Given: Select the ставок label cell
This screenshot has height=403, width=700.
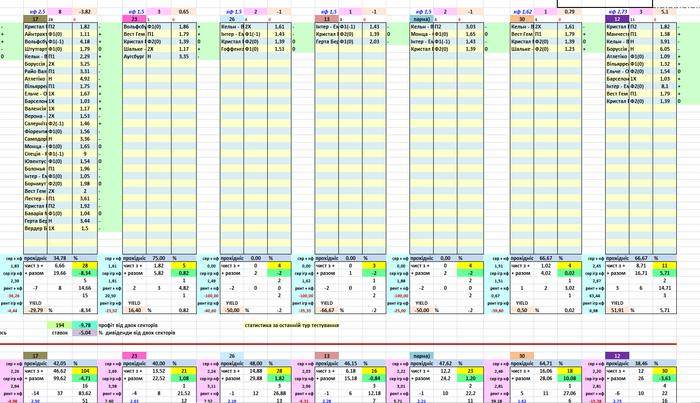Looking at the screenshot, I should (60, 332).
